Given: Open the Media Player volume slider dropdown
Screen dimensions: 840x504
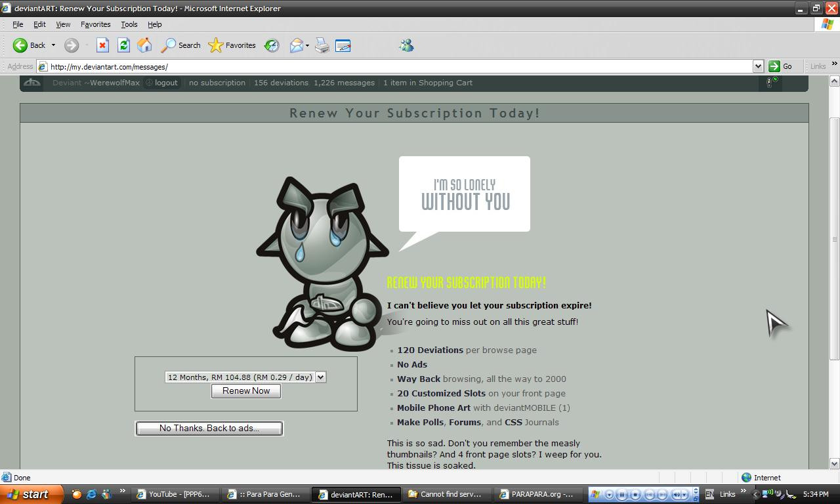Looking at the screenshot, I should [684, 494].
